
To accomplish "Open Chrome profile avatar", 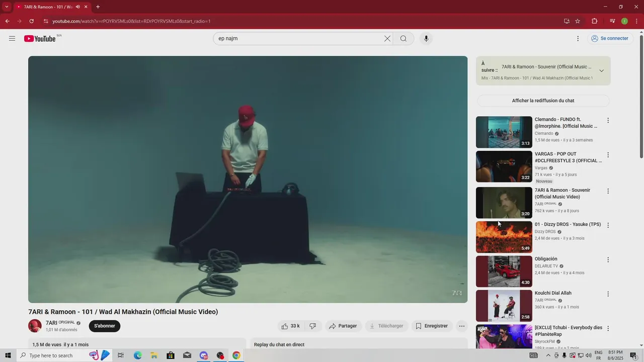I will [x=624, y=21].
